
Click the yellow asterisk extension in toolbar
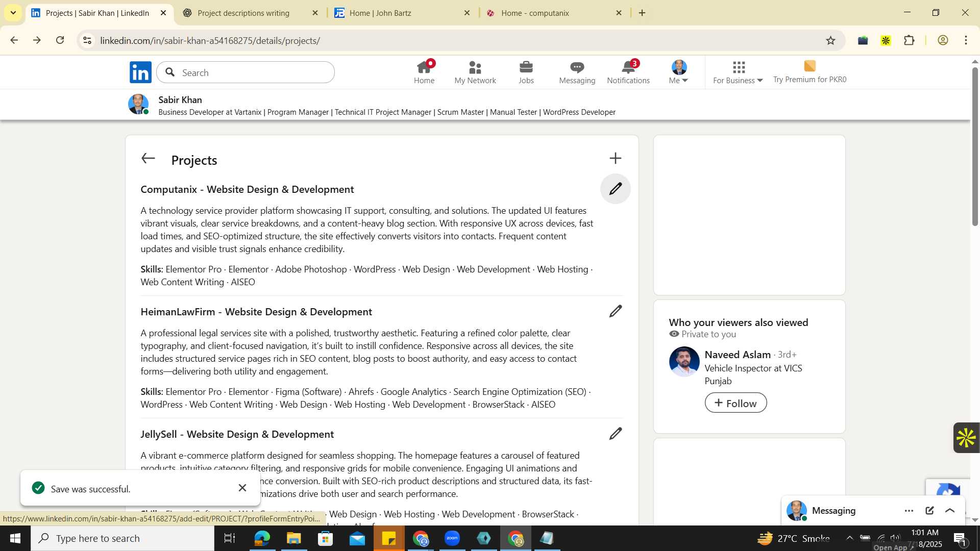point(886,40)
